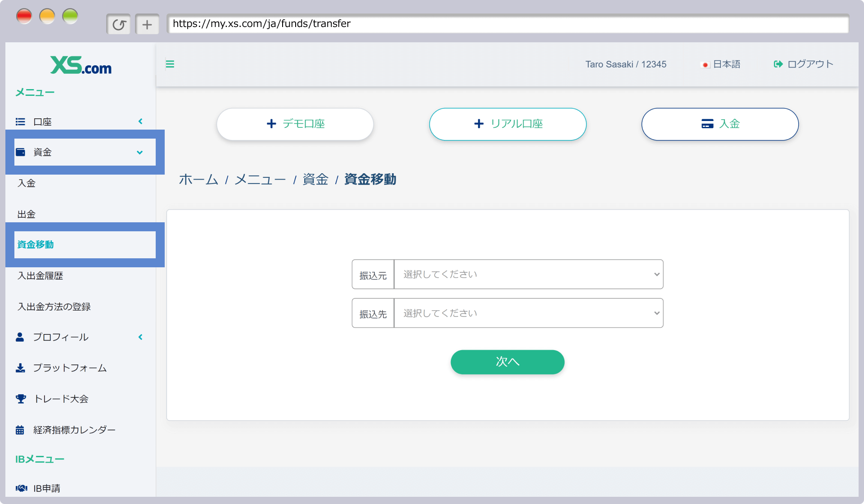Click the top 入金 deposit button

pos(720,124)
